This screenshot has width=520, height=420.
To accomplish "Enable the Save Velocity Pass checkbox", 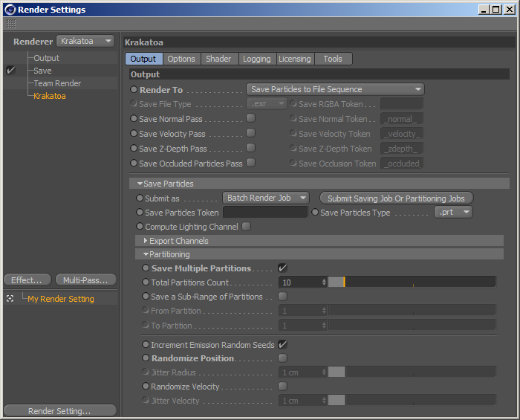I will pos(251,133).
